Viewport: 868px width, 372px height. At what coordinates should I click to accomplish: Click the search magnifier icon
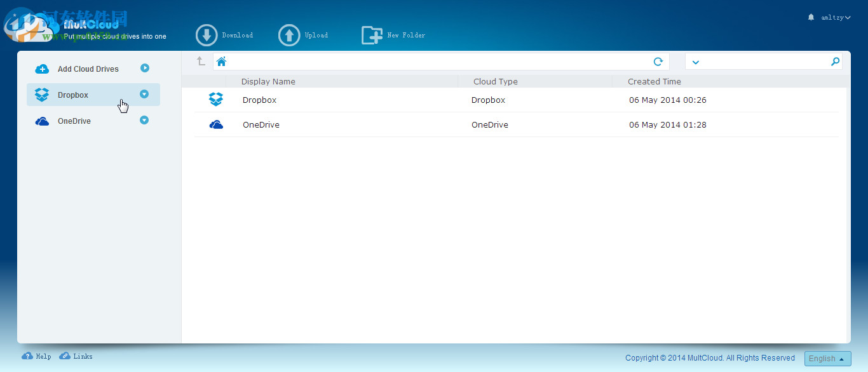835,61
